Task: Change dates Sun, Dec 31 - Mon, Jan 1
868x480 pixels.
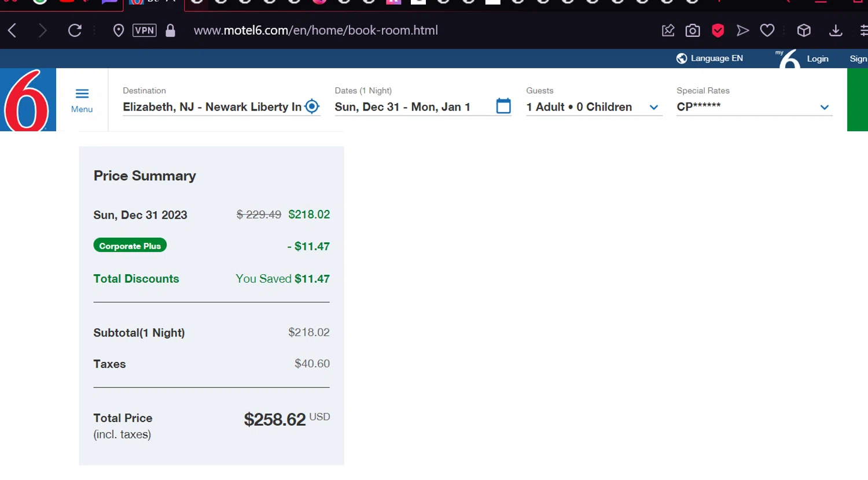Action: click(403, 107)
